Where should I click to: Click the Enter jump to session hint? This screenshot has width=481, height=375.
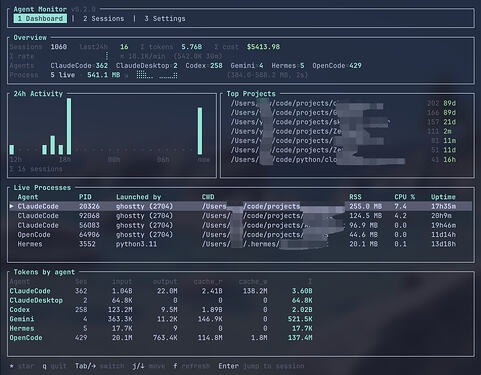point(261,366)
